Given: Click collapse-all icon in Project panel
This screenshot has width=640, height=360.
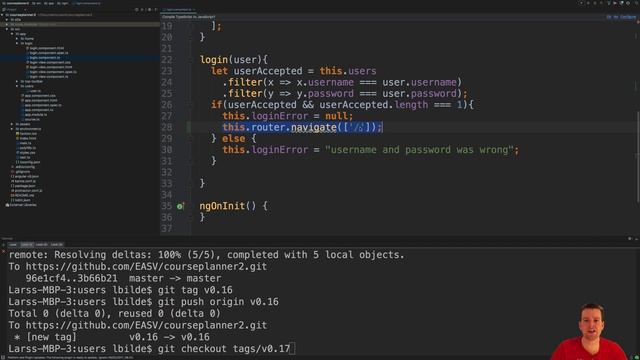Looking at the screenshot, I should coord(142,9).
